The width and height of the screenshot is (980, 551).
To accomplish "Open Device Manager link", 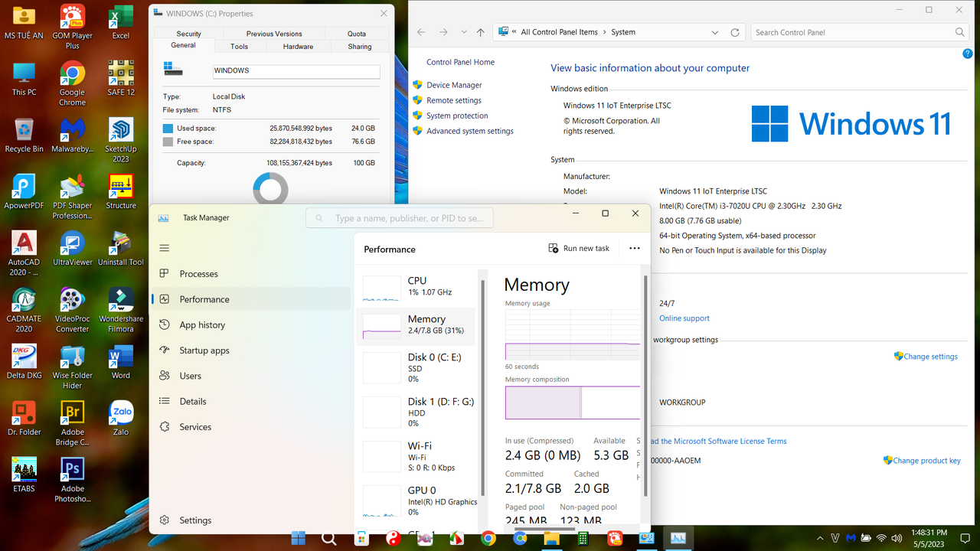I will [454, 85].
